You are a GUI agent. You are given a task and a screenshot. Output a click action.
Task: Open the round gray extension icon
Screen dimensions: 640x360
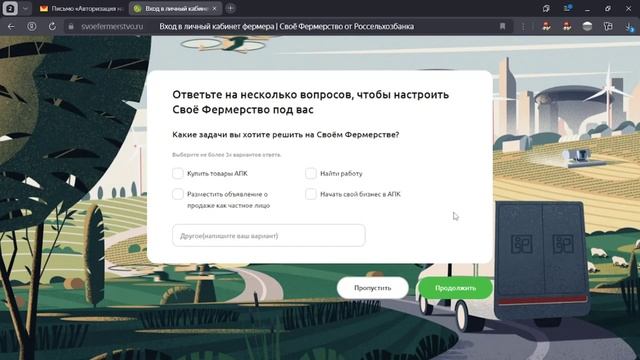587,27
